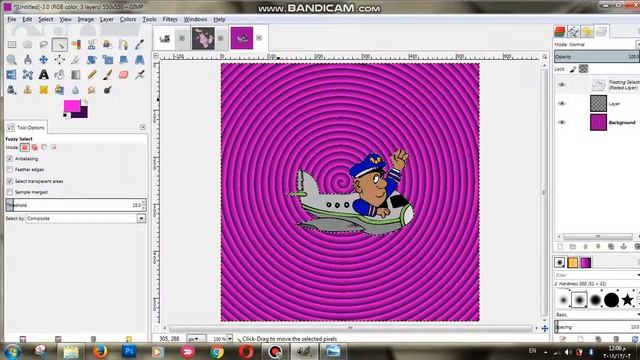Select the Bucket Fill tool
Image resolution: width=640 pixels, height=360 pixels.
60,75
